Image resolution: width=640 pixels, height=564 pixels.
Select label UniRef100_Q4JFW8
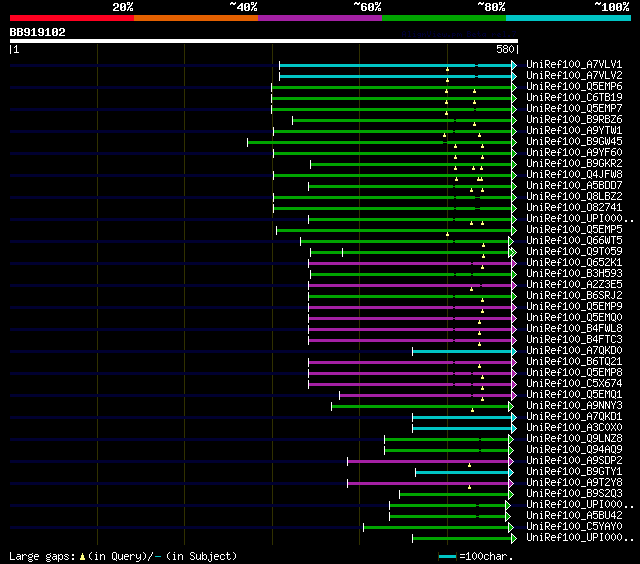click(574, 175)
